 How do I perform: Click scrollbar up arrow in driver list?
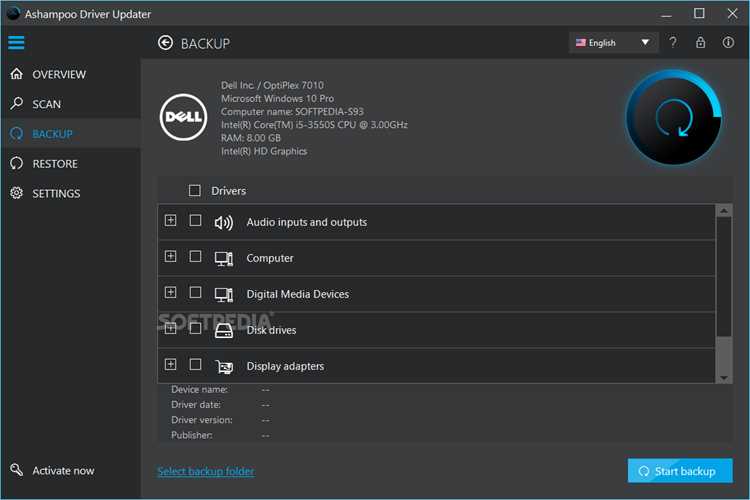coord(724,211)
